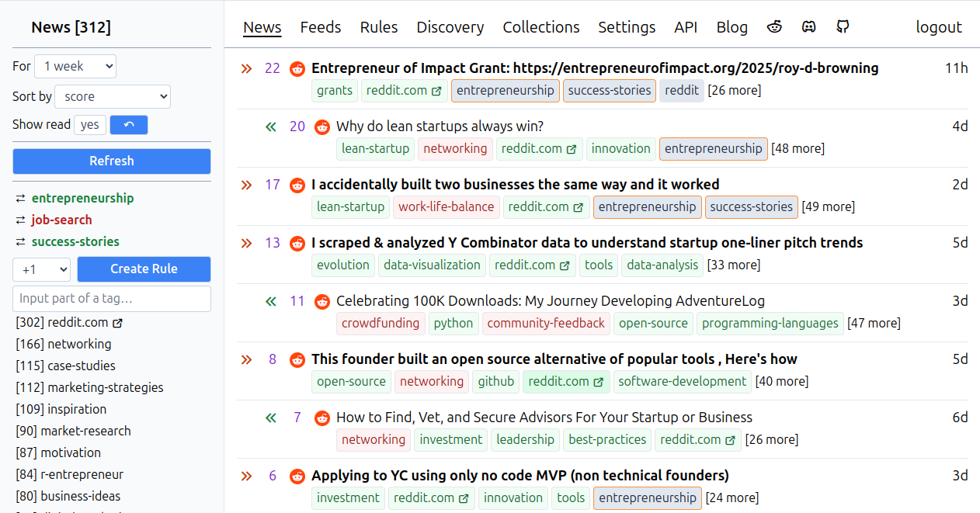This screenshot has height=513, width=980.
Task: Toggle the Show read 'yes' switch
Action: pyautogui.click(x=90, y=125)
